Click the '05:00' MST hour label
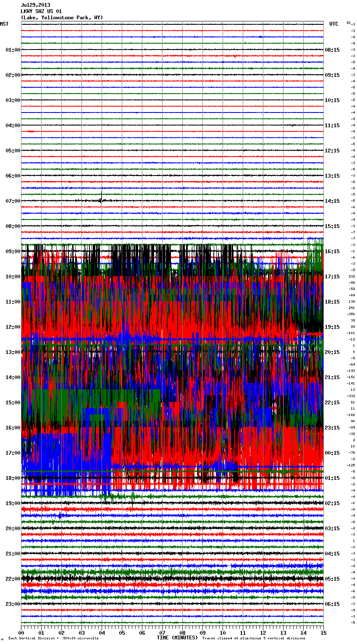Image resolution: width=357 pixels, height=644 pixels. click(x=13, y=151)
